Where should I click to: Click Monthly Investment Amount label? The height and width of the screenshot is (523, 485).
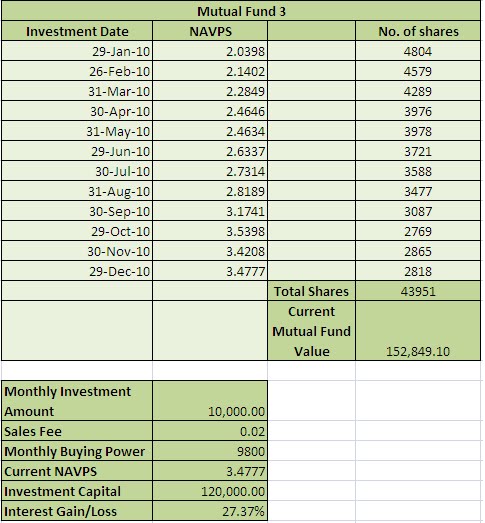pos(77,401)
